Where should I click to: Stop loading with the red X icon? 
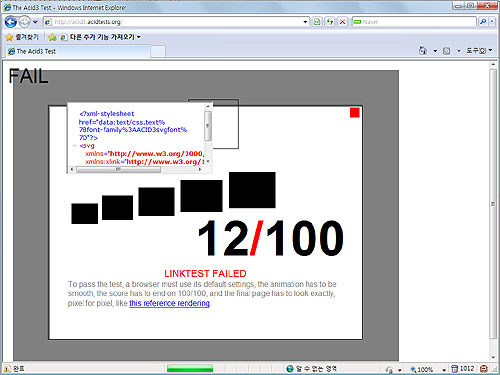click(x=342, y=22)
